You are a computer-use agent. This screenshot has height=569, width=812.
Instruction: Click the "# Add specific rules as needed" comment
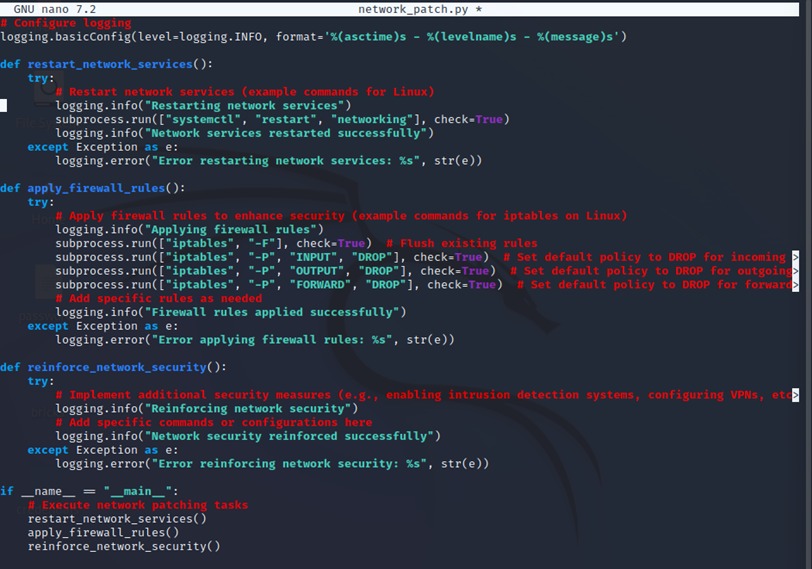point(158,299)
